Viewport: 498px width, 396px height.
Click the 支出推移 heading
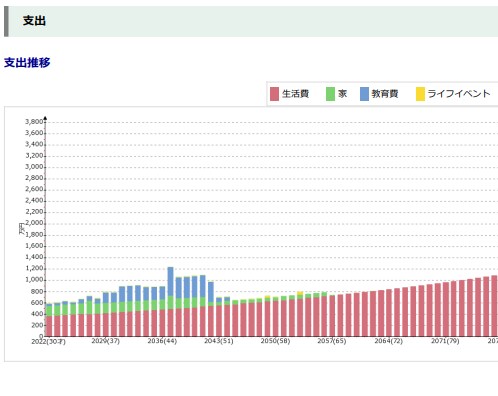point(27,62)
